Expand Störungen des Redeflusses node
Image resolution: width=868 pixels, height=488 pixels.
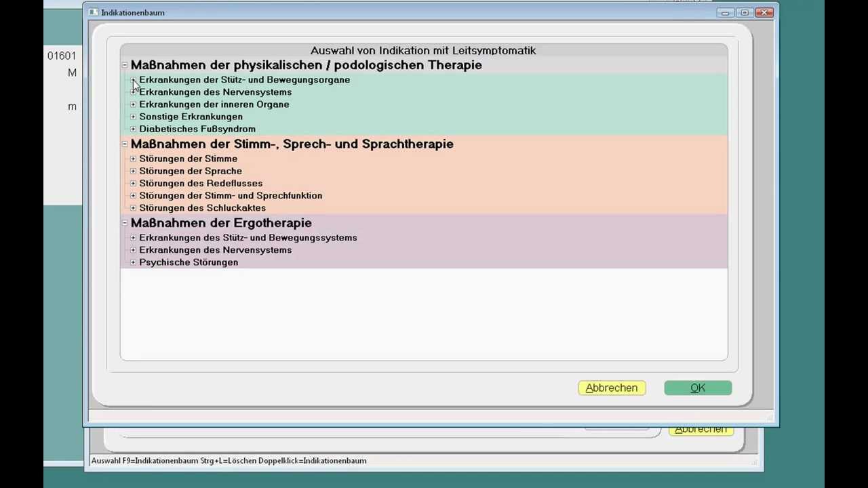coord(133,183)
